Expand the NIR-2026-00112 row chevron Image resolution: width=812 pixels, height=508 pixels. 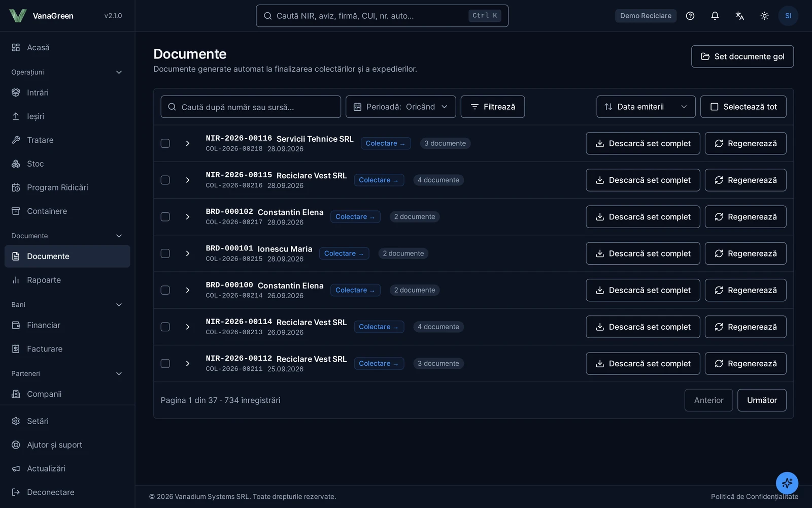188,364
